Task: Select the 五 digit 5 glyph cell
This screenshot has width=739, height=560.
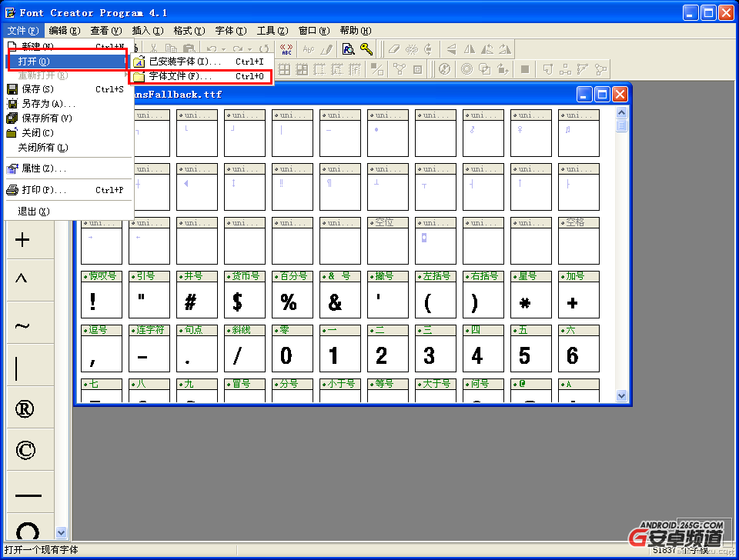Action: tap(530, 348)
